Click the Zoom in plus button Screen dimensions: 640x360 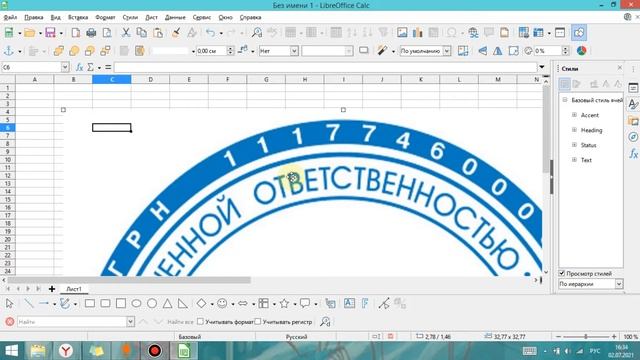614,337
